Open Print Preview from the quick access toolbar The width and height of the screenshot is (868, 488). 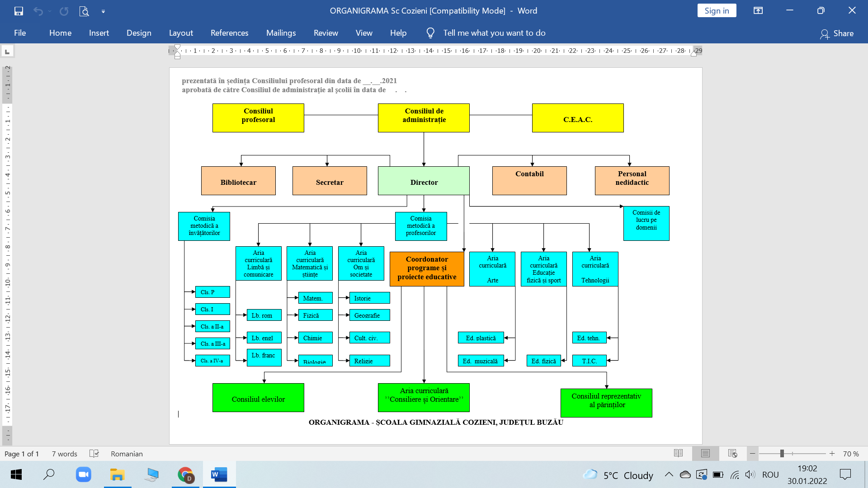click(x=84, y=11)
